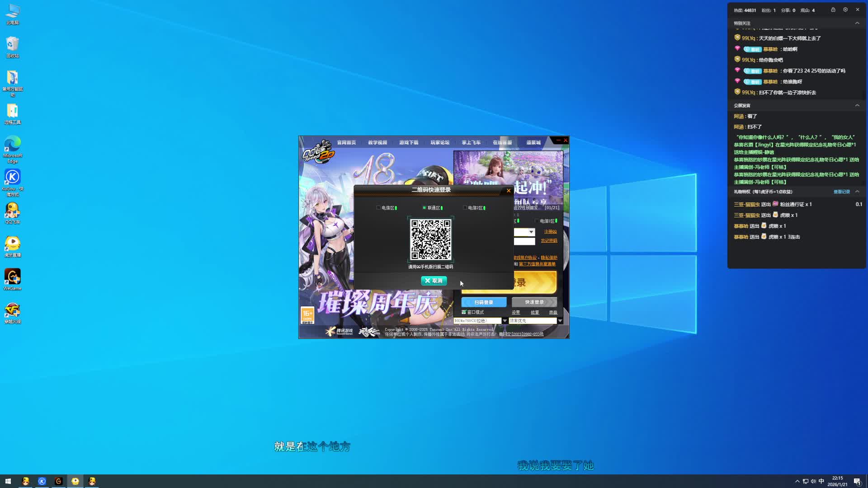Close the QR code login dialog
868x488 pixels.
tap(509, 191)
